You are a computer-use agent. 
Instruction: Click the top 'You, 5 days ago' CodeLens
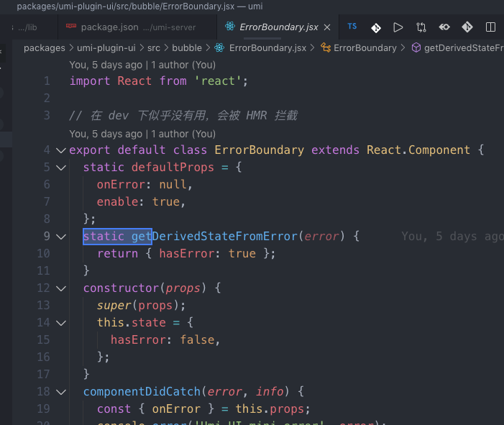(x=142, y=65)
